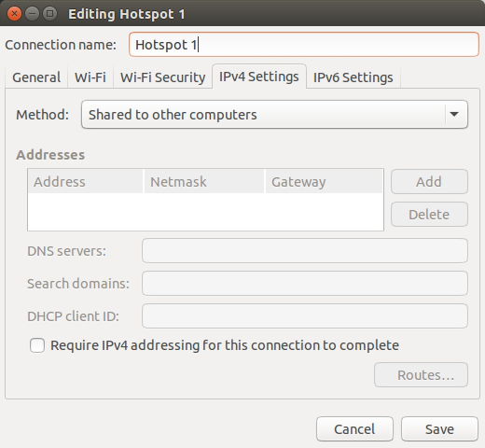The height and width of the screenshot is (448, 485).
Task: Click the Search domains input field
Action: point(305,284)
